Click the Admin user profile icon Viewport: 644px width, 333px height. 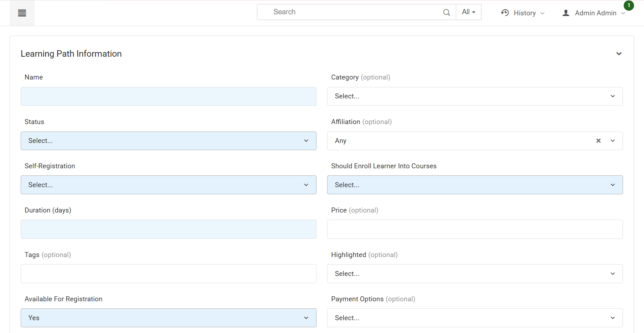coord(566,13)
